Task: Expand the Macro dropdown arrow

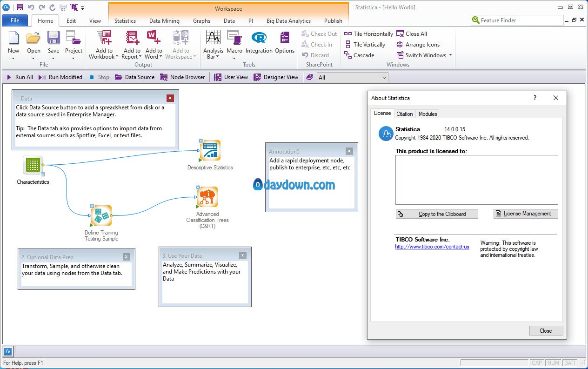Action: click(x=234, y=58)
